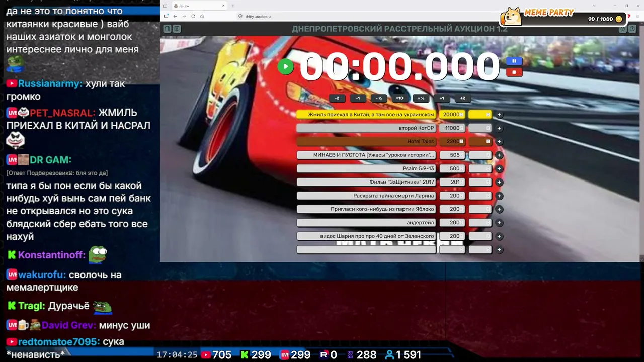Edit the lot name 'МИНАЕВ И ПУСТОТА'
Screen dimensions: 644x362
tap(366, 155)
